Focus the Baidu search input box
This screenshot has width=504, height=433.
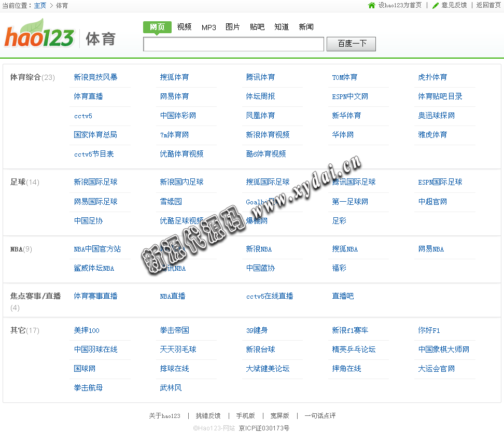point(233,44)
